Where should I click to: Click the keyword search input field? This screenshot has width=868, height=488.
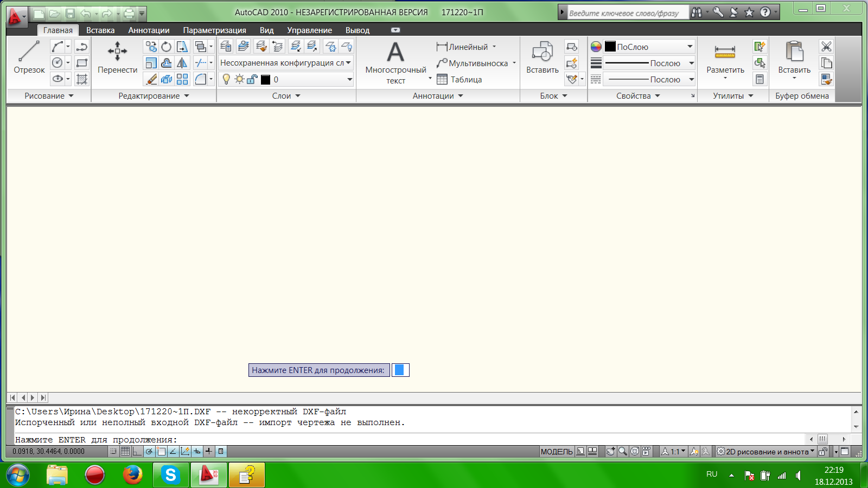(x=627, y=12)
